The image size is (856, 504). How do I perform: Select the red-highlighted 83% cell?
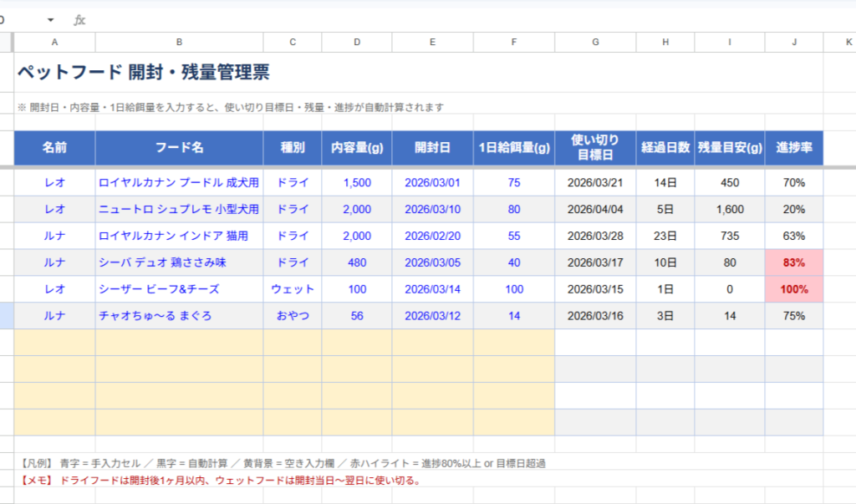click(x=793, y=262)
